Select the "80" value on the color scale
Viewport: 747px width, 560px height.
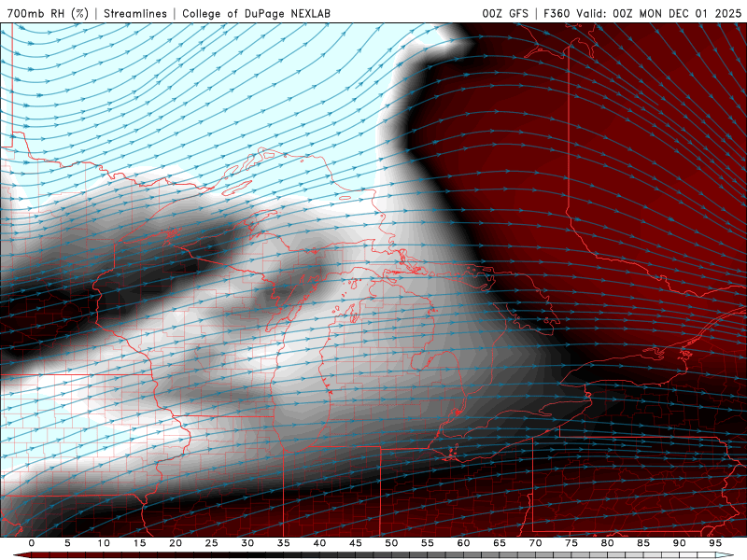click(x=607, y=543)
